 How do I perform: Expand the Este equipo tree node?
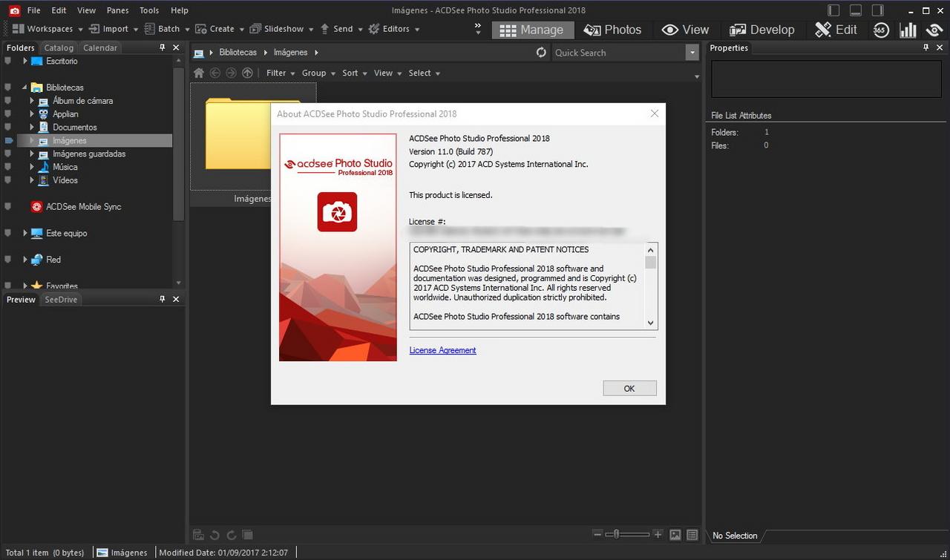coord(25,233)
